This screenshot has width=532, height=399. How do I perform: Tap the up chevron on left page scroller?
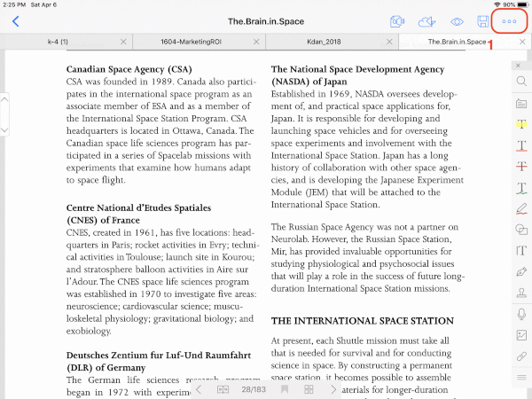(x=4, y=99)
